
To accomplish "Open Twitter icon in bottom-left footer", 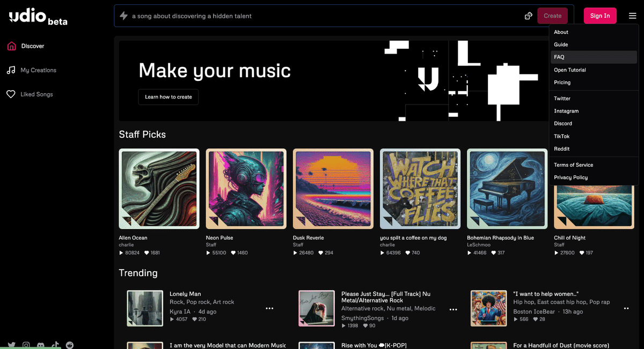I will coord(11,345).
